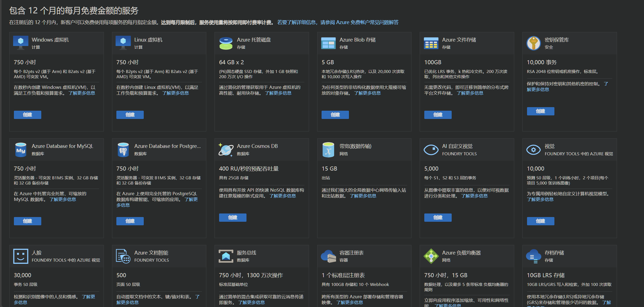
Task: Click the heading "包含 12 个月的每月免费金额的服务"
Action: pyautogui.click(x=74, y=11)
